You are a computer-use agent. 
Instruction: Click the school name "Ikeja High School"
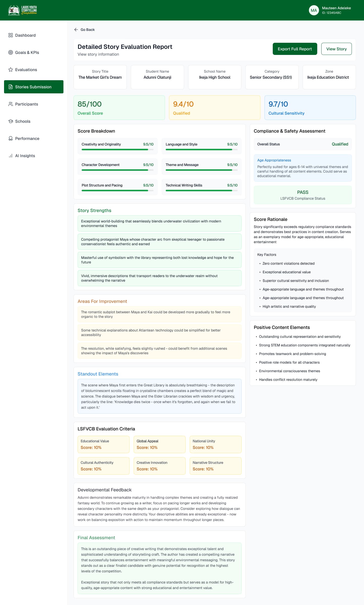[215, 77]
